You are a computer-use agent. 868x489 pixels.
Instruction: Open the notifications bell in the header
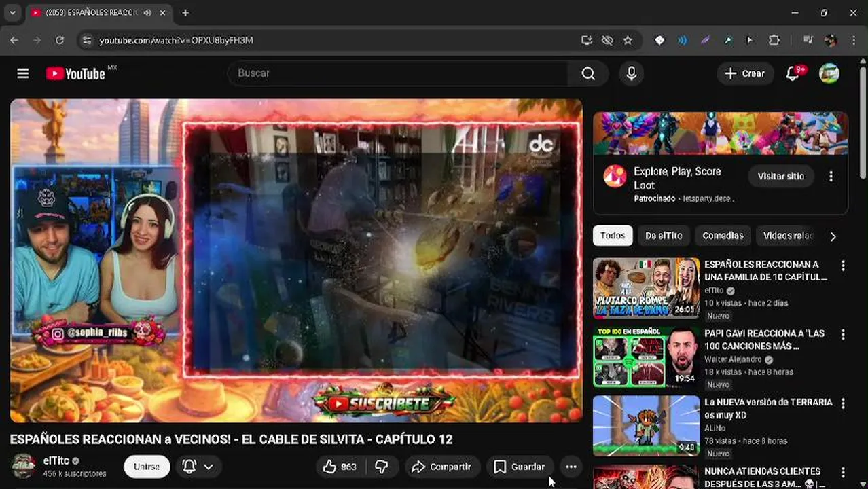coord(793,73)
